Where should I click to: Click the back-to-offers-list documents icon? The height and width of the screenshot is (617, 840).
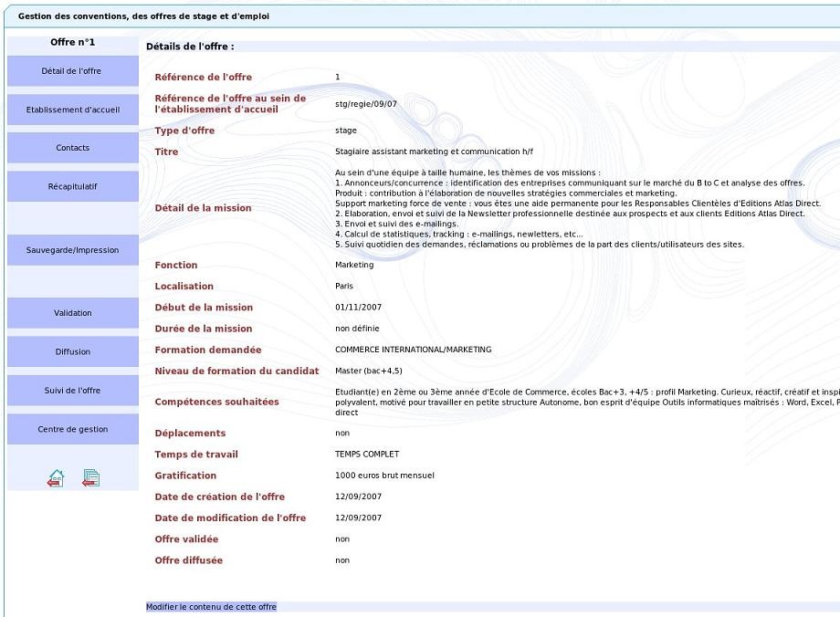pos(90,478)
